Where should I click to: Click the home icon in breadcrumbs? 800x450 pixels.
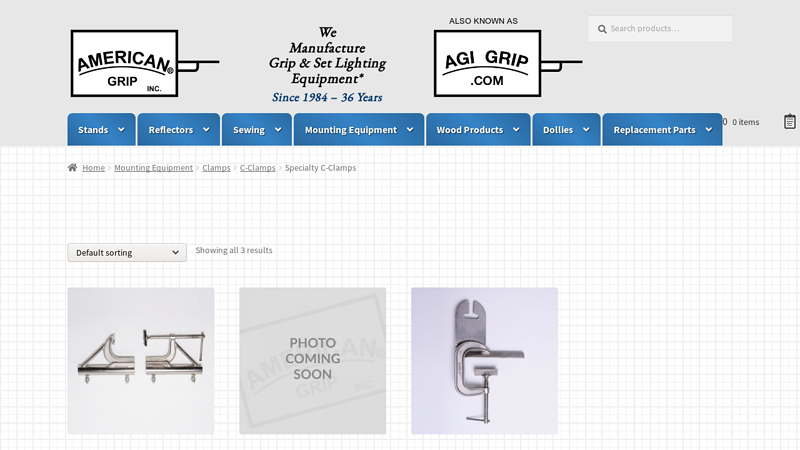click(72, 168)
